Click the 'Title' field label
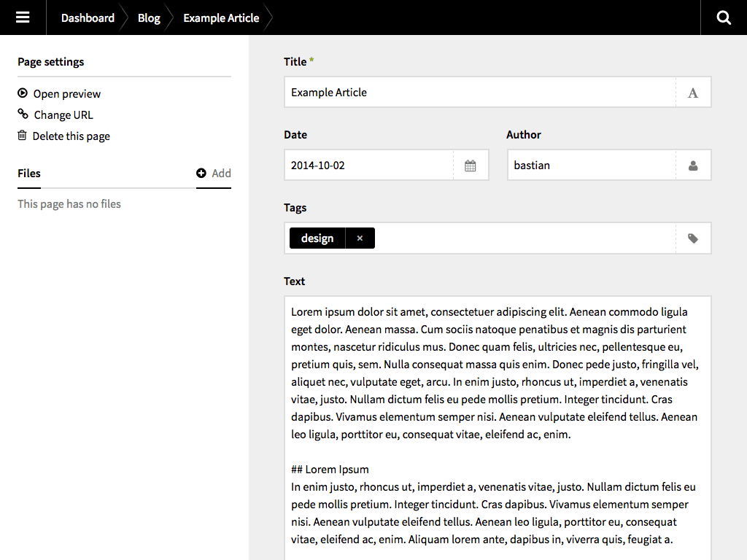 pos(295,61)
